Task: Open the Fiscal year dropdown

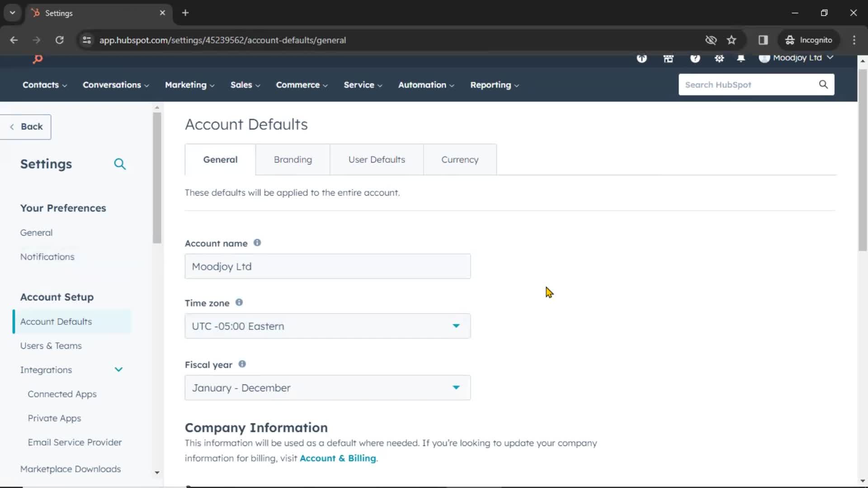Action: (x=328, y=387)
